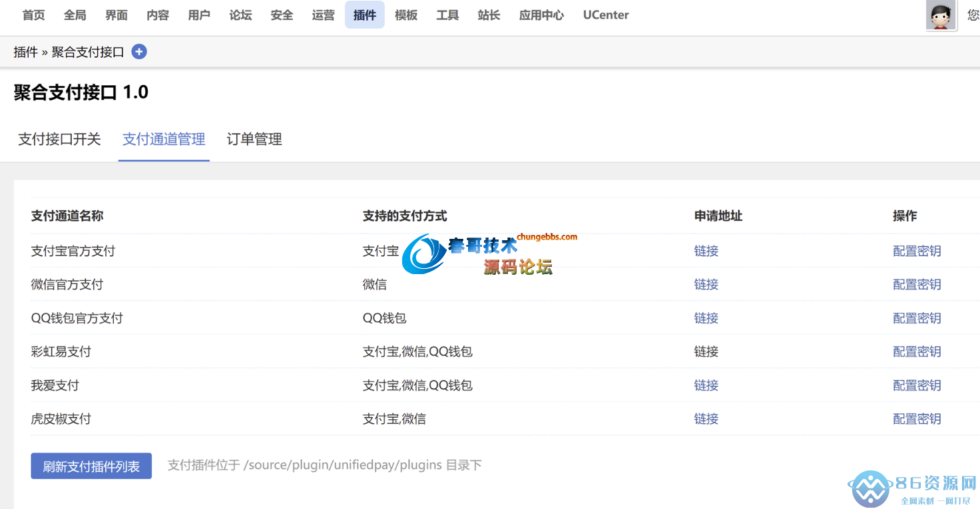
Task: Click the user avatar in top right
Action: pyautogui.click(x=941, y=15)
